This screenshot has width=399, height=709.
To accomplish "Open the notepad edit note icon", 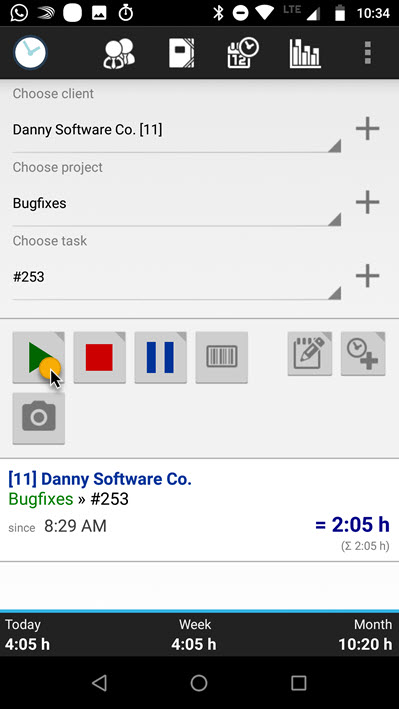I will [x=310, y=354].
